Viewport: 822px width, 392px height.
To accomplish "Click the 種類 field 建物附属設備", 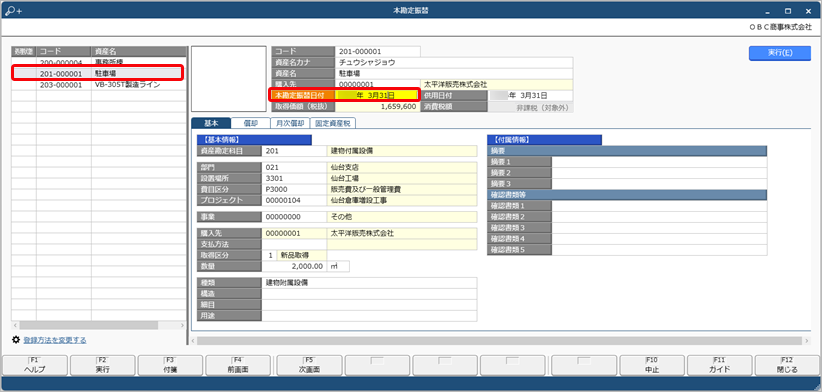I will click(x=369, y=283).
